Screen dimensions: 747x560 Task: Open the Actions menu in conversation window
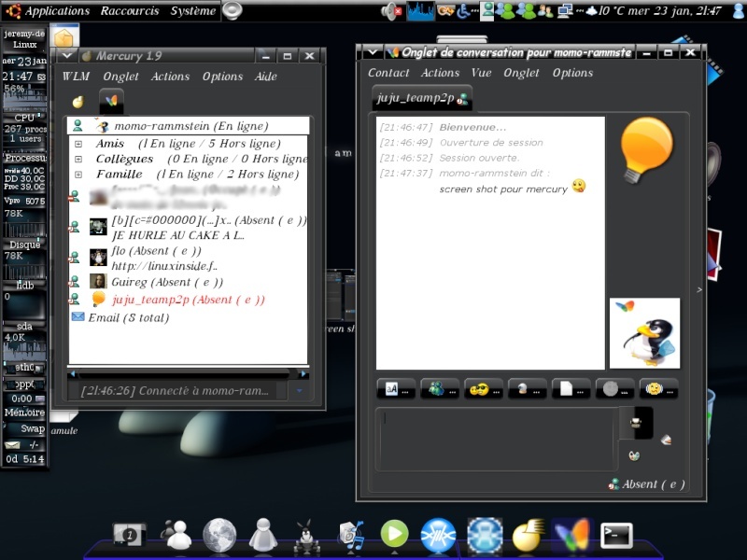tap(440, 73)
